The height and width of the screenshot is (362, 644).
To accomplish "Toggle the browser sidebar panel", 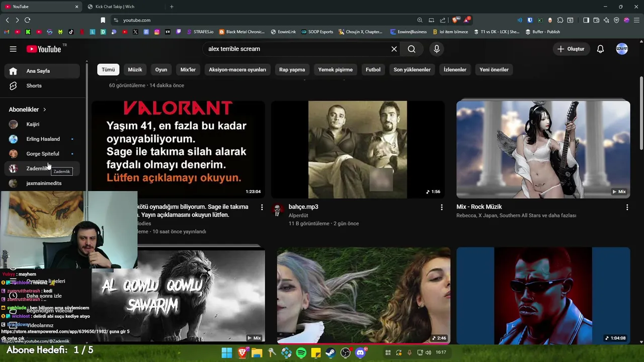I will tap(586, 20).
